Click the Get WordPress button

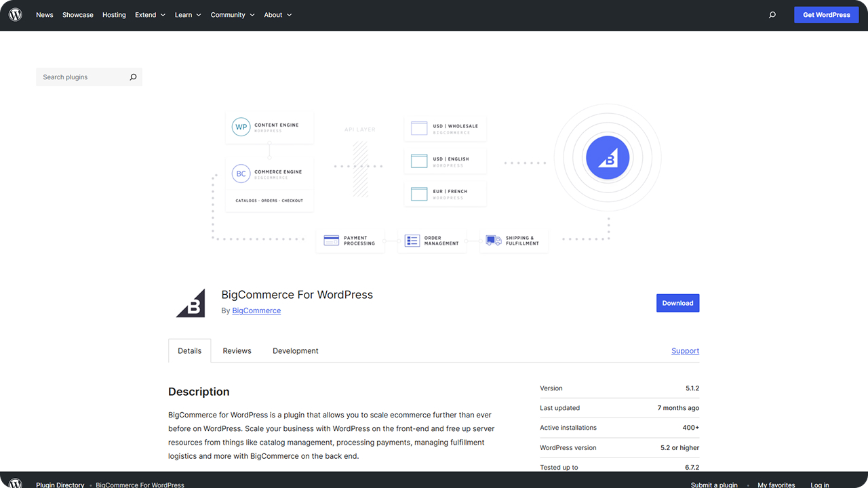[827, 15]
